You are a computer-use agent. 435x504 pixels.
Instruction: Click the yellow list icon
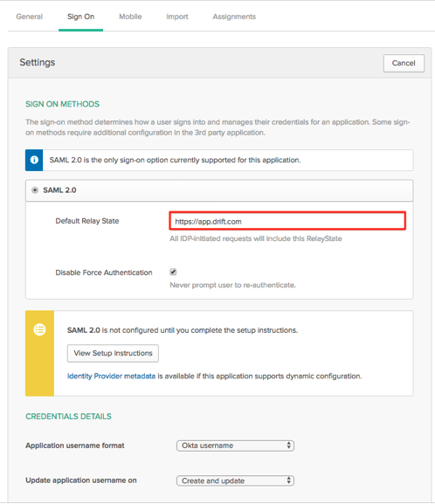[39, 329]
